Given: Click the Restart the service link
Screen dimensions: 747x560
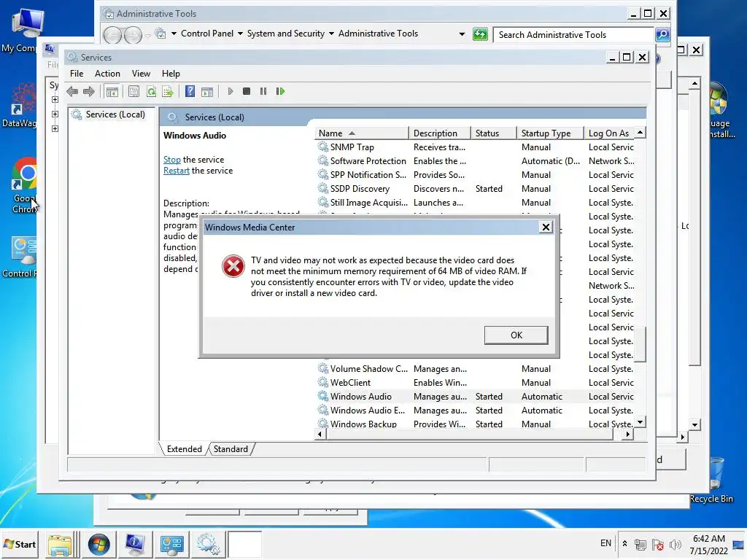Looking at the screenshot, I should [177, 171].
